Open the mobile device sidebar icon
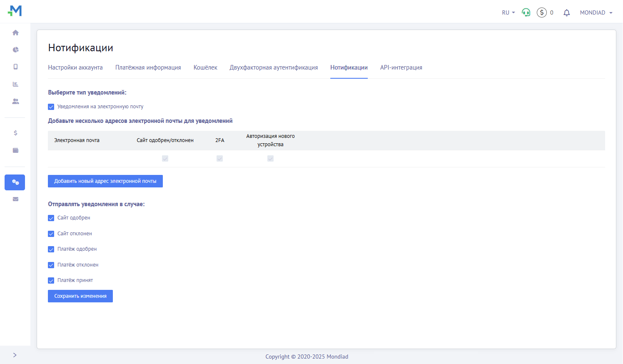 point(15,67)
